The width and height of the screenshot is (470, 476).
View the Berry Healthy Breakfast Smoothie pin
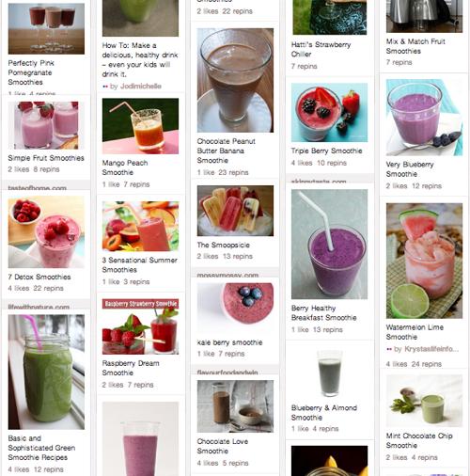[x=329, y=245]
